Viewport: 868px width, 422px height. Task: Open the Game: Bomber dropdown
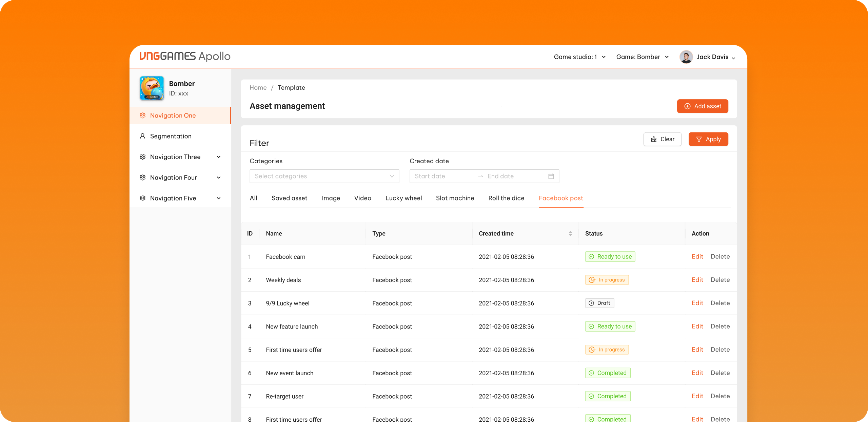643,57
